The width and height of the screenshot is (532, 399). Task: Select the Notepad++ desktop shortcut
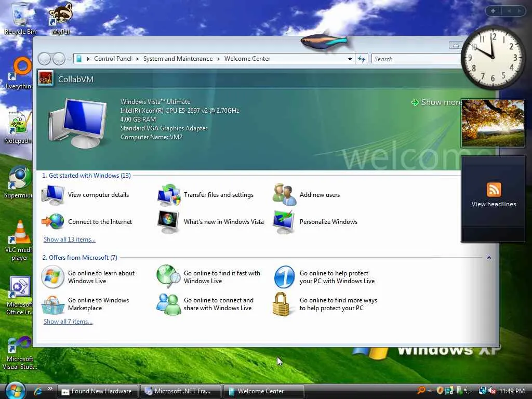(x=19, y=128)
